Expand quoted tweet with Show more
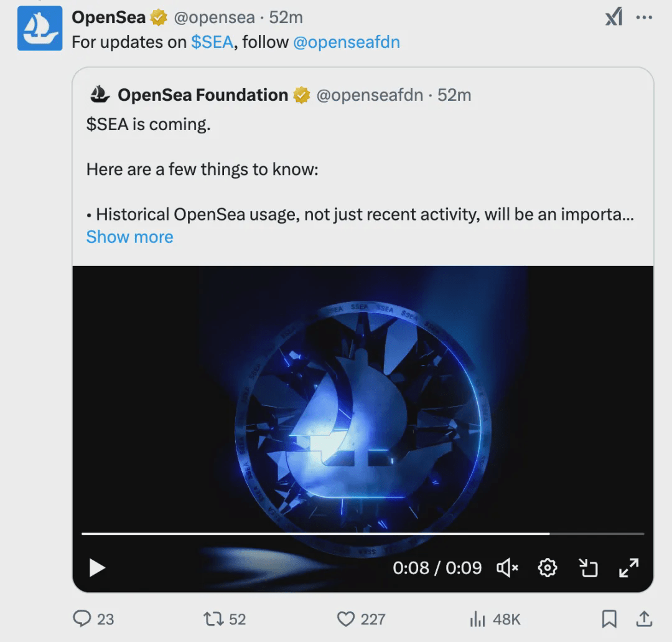The image size is (672, 642). pos(129,237)
